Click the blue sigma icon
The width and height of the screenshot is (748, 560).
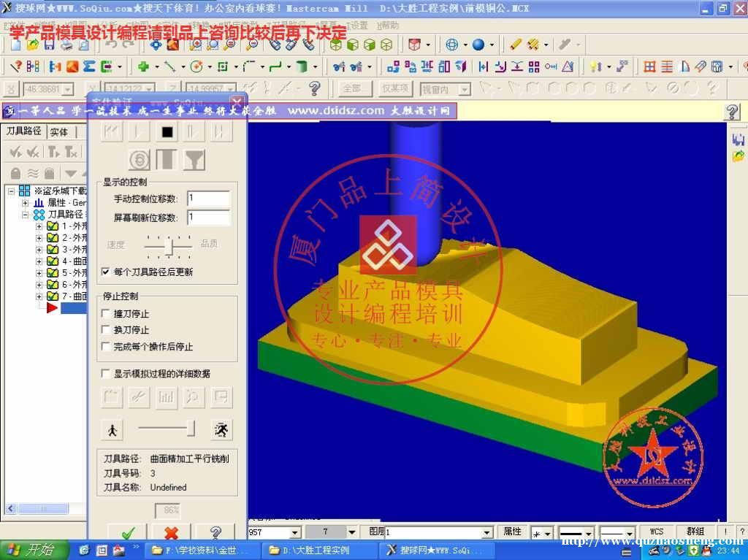(89, 66)
